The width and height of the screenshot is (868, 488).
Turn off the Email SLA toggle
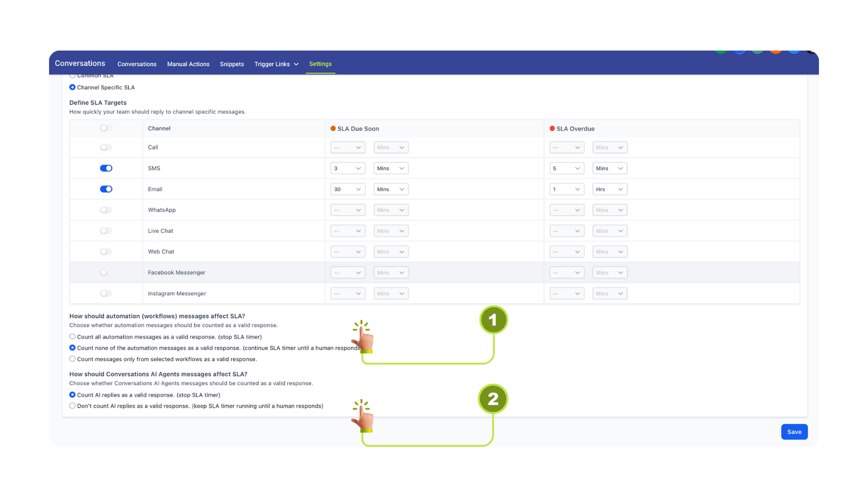106,189
